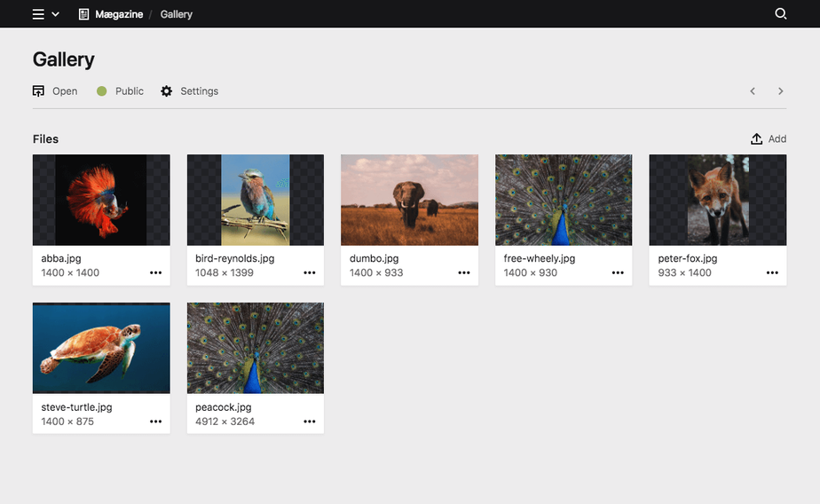The image size is (820, 504).
Task: Open options menu for abba.jpg
Action: point(156,273)
